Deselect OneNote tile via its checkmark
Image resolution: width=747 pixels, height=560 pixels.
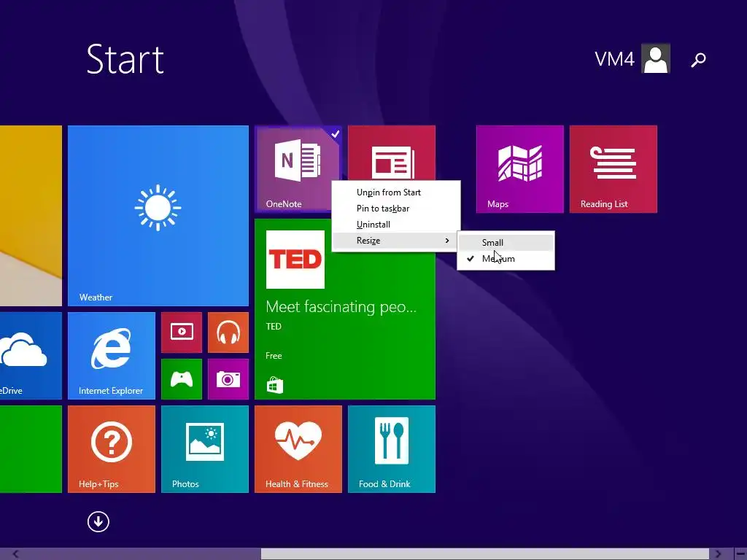(x=336, y=133)
